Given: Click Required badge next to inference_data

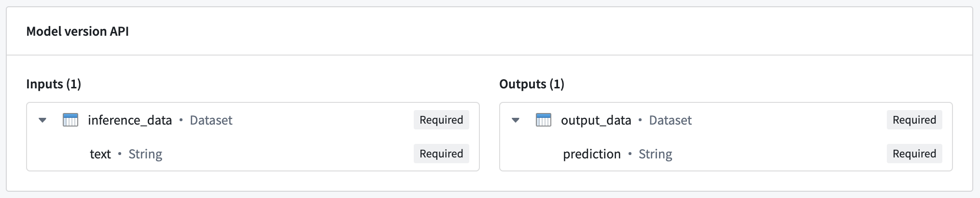Looking at the screenshot, I should [441, 120].
